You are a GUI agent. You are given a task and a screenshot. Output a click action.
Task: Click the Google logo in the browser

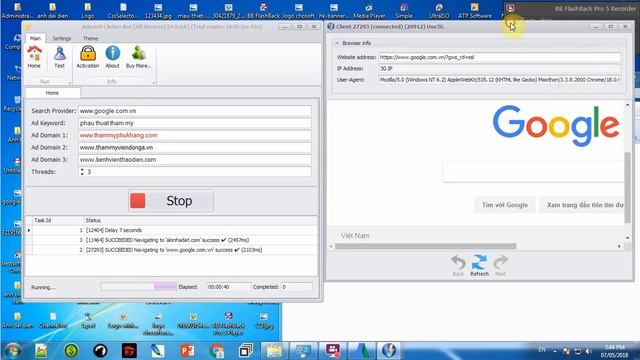pos(556,126)
